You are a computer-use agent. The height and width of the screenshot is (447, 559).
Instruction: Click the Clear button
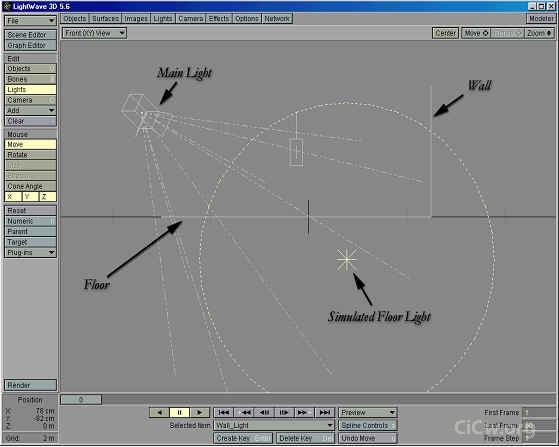coord(30,121)
